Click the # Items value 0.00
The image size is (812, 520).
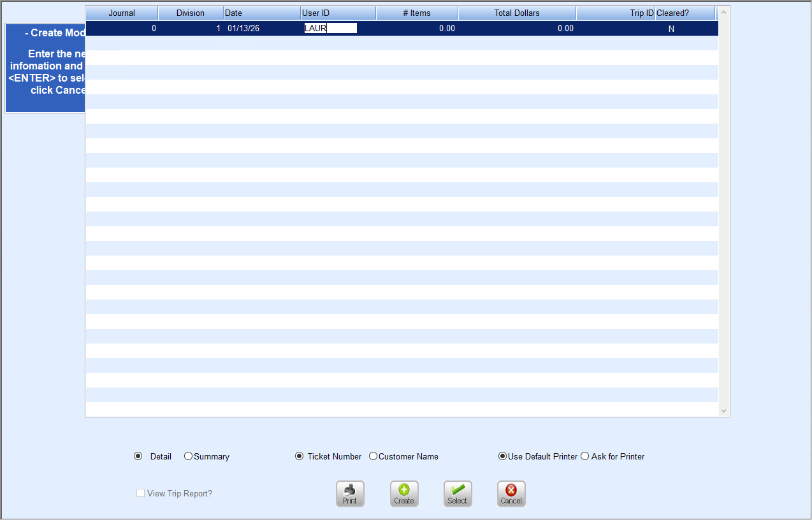coord(447,29)
